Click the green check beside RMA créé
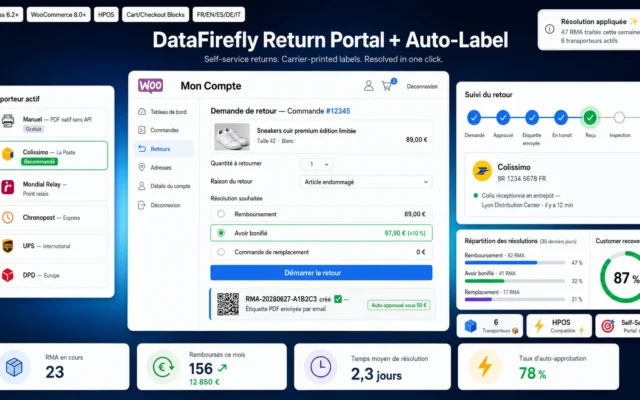The height and width of the screenshot is (400, 640). coord(338,299)
